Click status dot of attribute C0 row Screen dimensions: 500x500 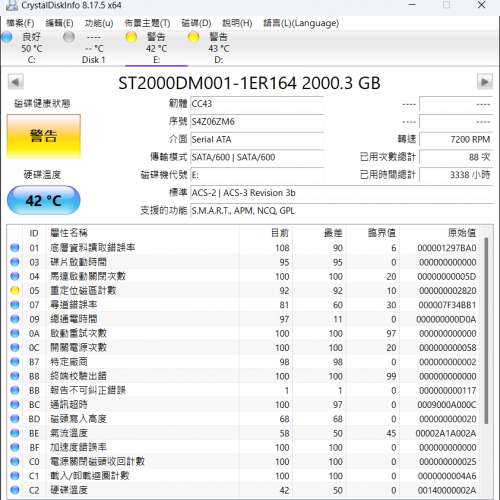pos(15,462)
